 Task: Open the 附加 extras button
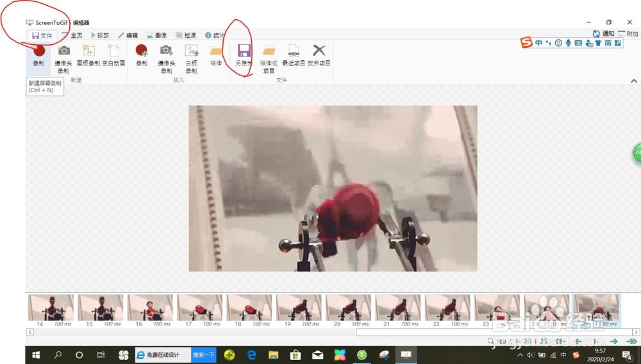(628, 33)
